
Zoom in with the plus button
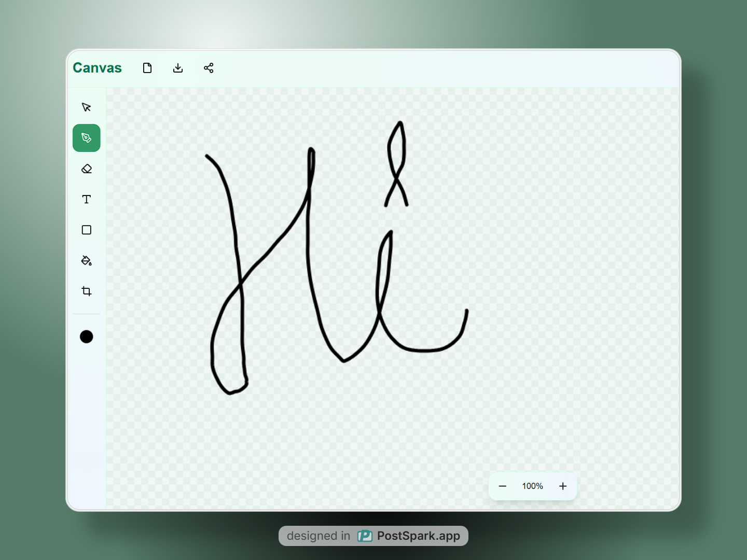click(563, 486)
